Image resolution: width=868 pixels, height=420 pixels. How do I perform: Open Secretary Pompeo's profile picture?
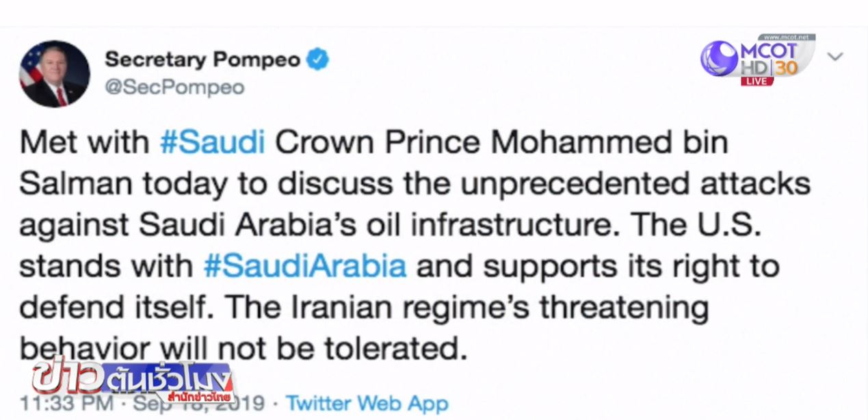[x=55, y=74]
